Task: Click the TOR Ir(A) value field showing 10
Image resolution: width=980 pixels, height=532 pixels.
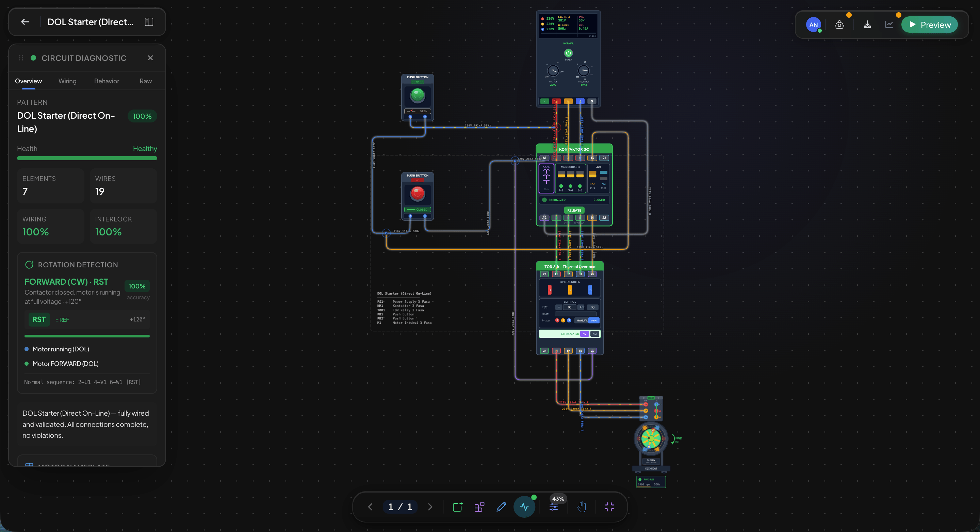Action: [570, 307]
